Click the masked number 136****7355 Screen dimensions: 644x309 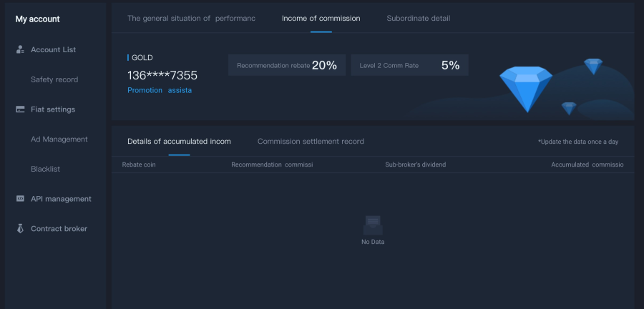[162, 76]
